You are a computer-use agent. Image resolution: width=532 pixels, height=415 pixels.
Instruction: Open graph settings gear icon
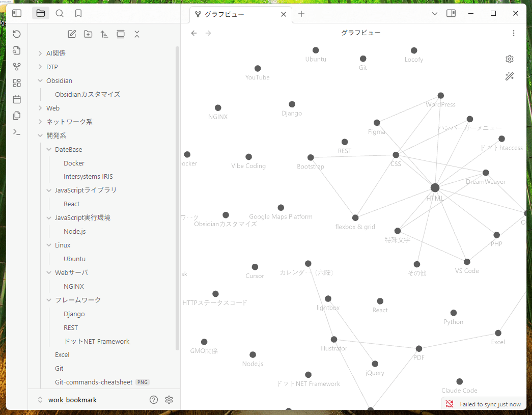point(510,59)
